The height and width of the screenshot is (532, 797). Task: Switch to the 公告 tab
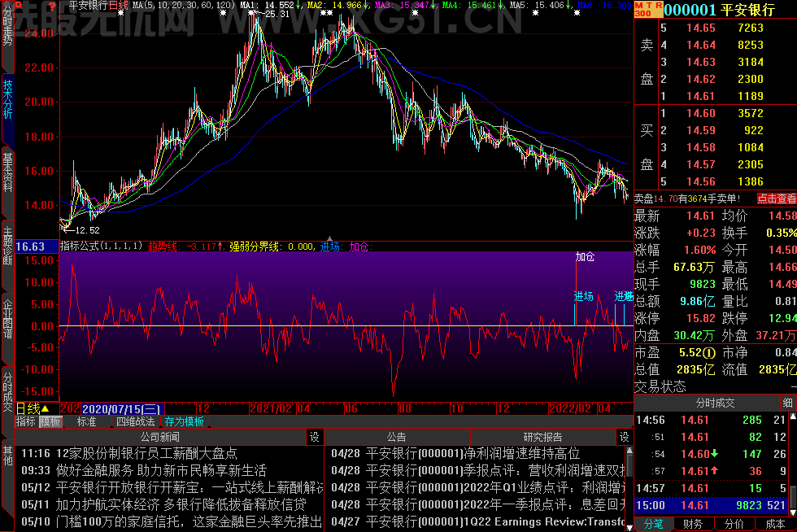click(397, 437)
